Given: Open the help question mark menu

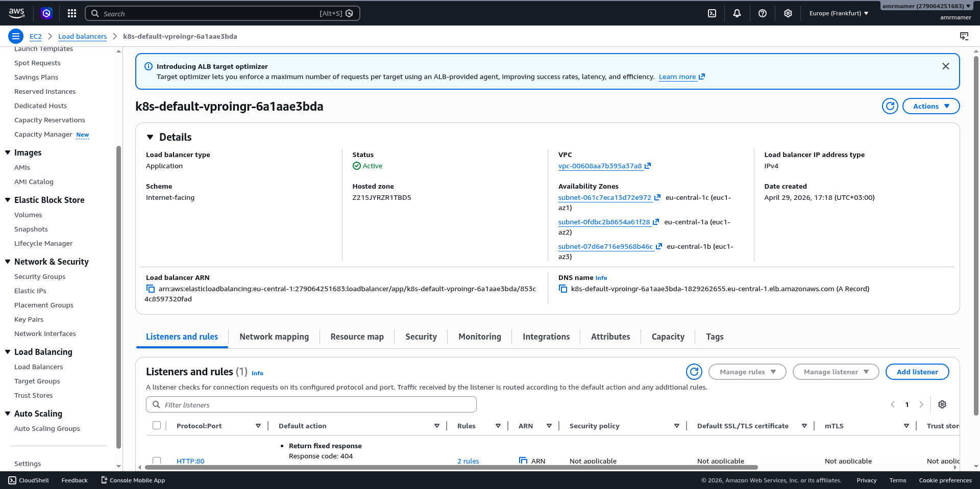Looking at the screenshot, I should (763, 13).
